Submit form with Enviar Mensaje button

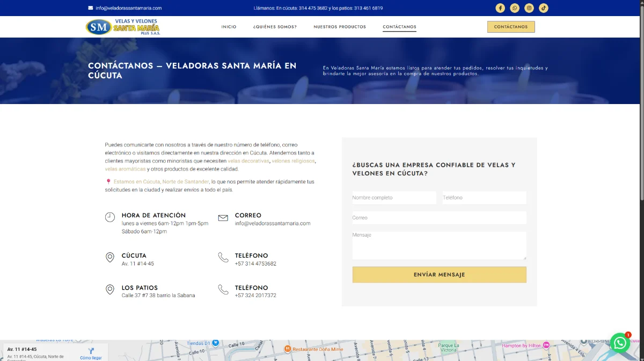click(439, 275)
